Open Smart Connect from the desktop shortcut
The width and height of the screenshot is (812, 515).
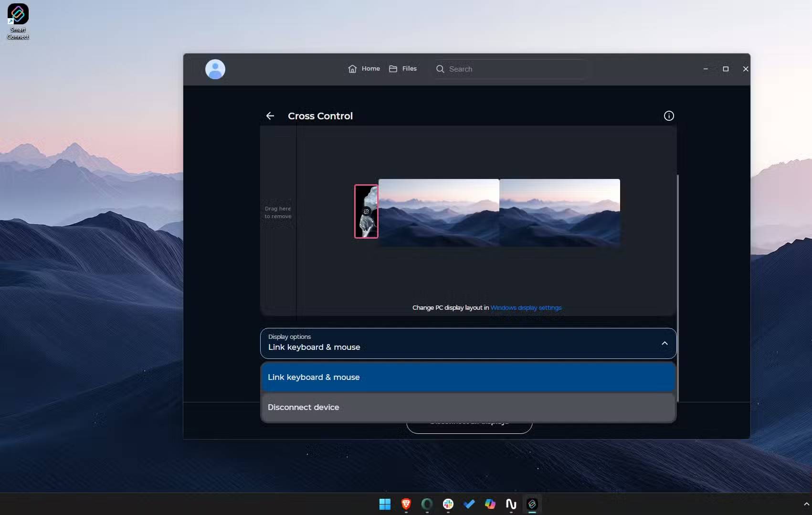coord(18,14)
